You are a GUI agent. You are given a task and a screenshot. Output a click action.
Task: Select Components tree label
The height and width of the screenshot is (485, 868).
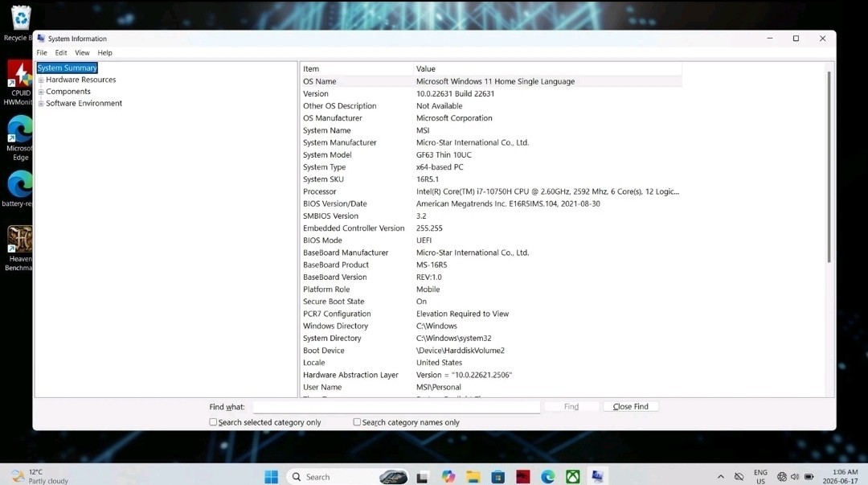point(68,92)
